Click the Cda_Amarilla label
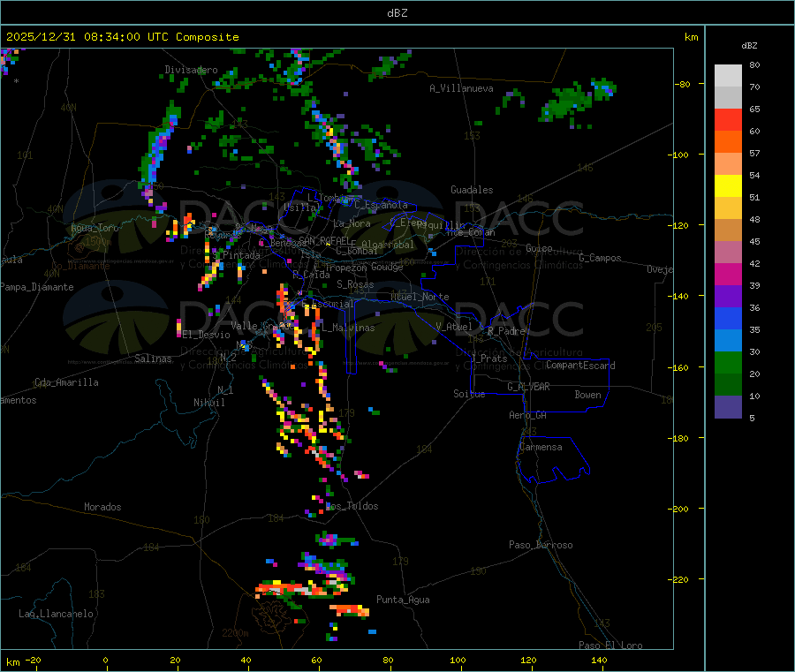This screenshot has width=795, height=672. (66, 382)
